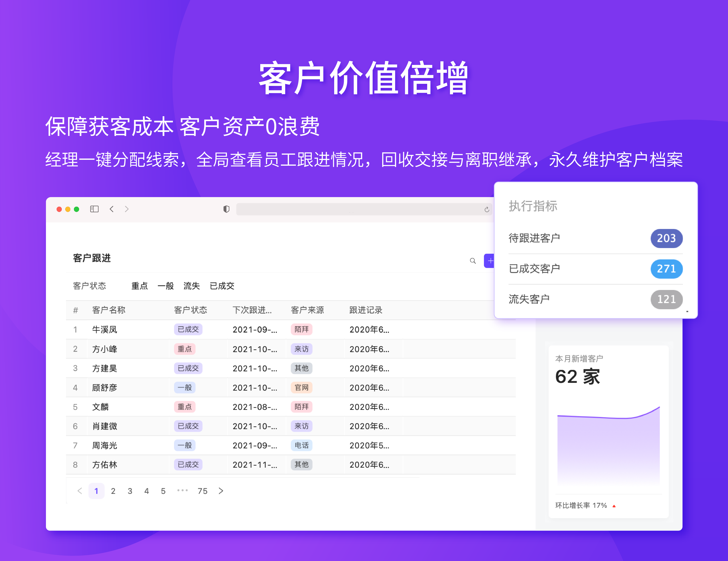Click 2021-08 follow-up date for 文麟
This screenshot has width=728, height=561.
(x=255, y=407)
